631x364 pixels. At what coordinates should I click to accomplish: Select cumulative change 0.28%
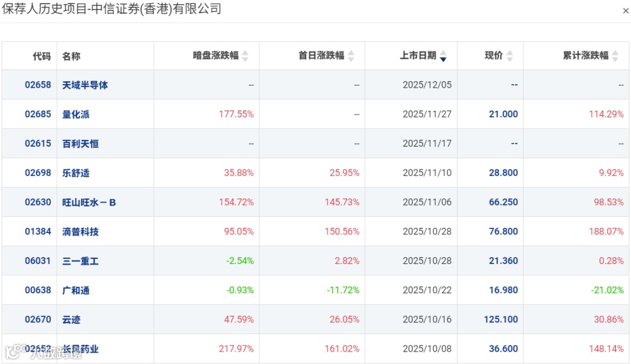pos(611,261)
